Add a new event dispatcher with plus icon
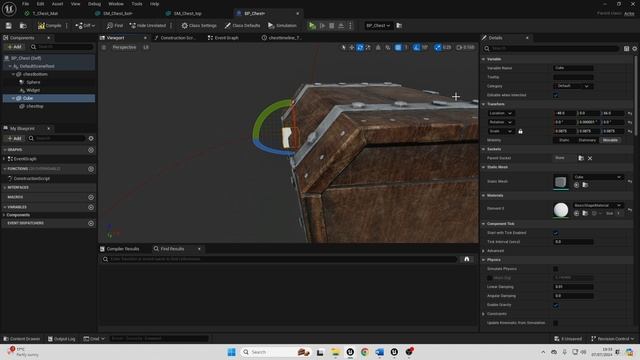 91,223
